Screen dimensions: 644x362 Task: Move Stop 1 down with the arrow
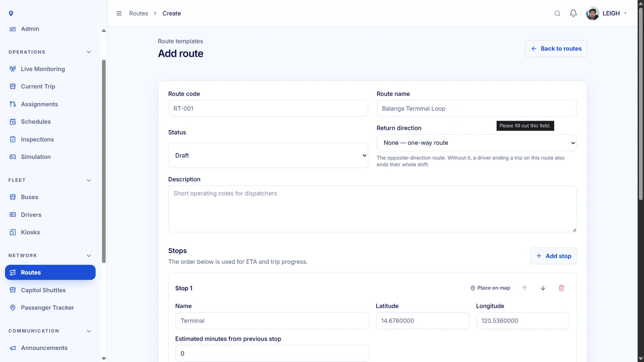(543, 288)
